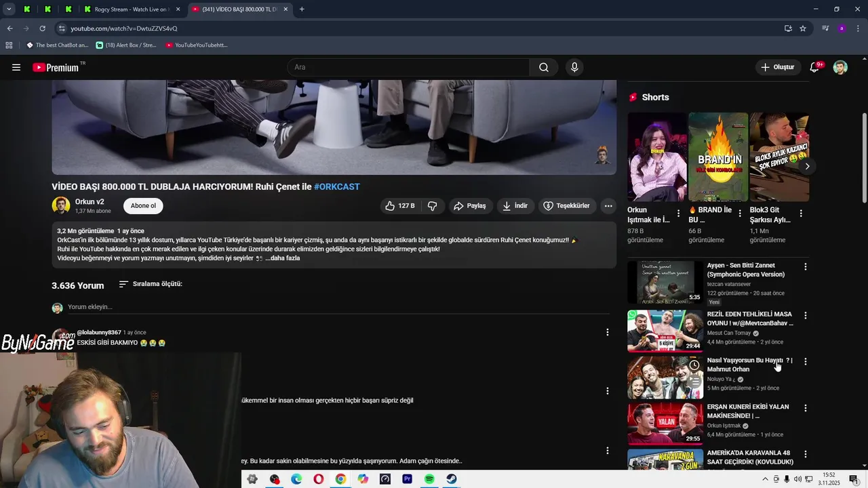Image resolution: width=868 pixels, height=488 pixels.
Task: Switch to first Kick tab
Action: 27,9
